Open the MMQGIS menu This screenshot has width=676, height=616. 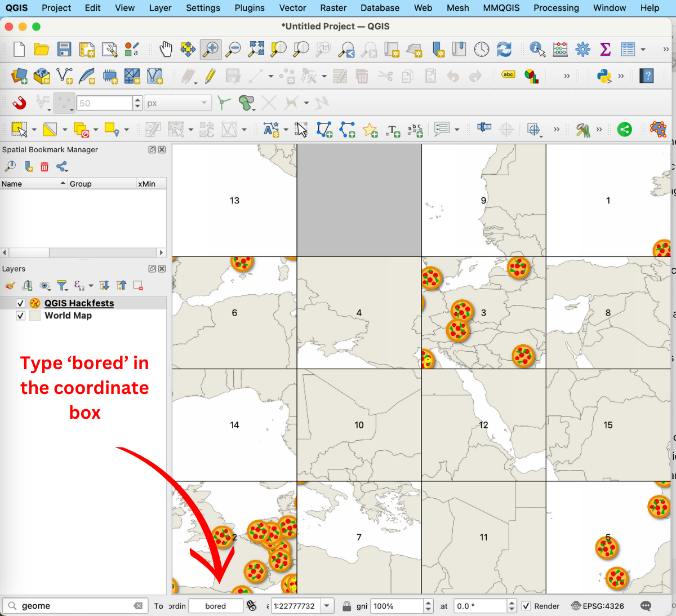[x=501, y=8]
